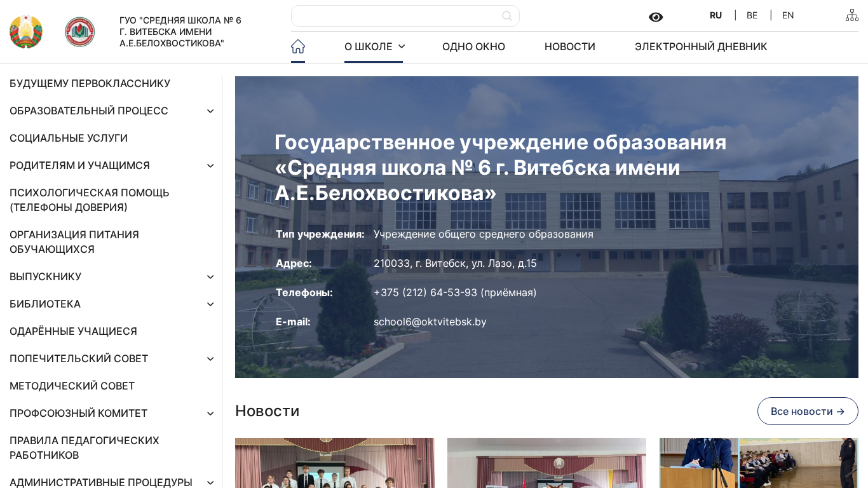Expand the Выпускнику sidebar section

[210, 277]
